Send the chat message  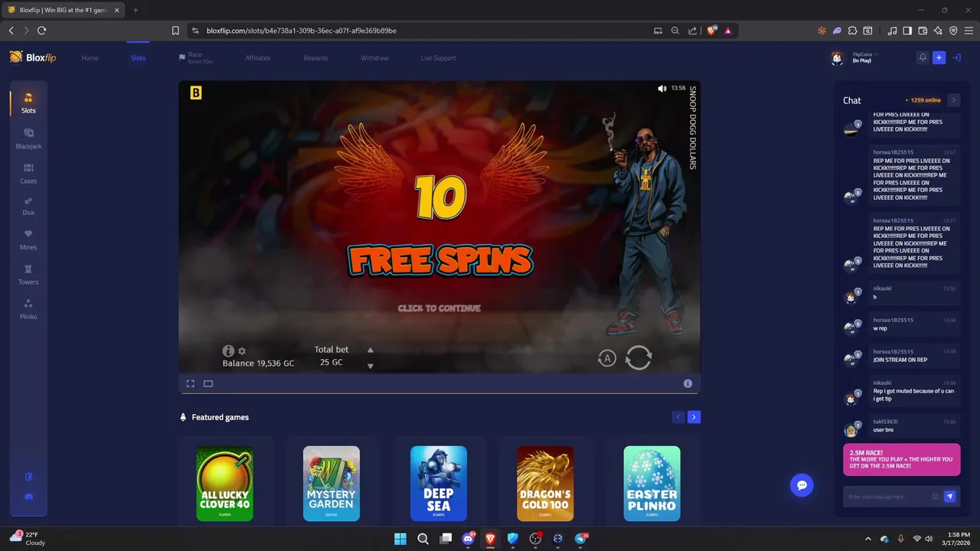pos(950,497)
